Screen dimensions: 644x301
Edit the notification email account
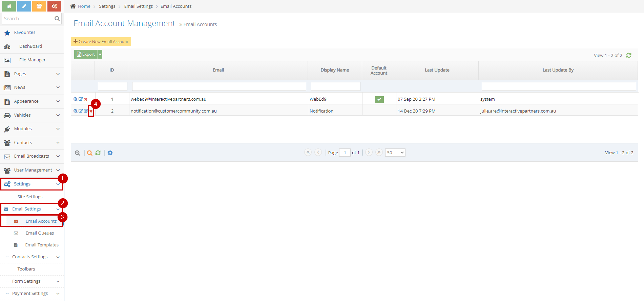tap(81, 111)
